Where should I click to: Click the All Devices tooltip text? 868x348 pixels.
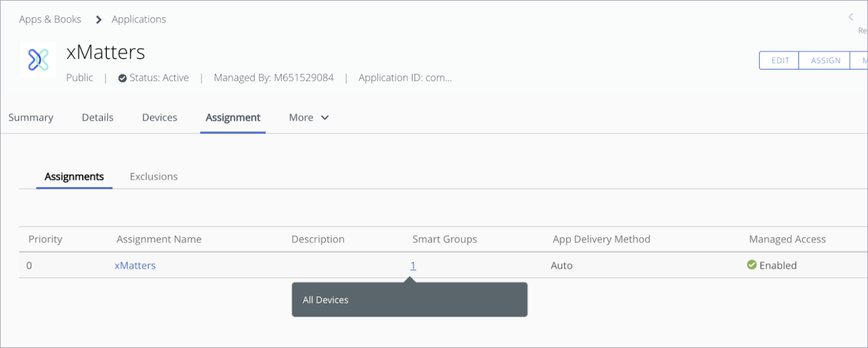point(325,300)
